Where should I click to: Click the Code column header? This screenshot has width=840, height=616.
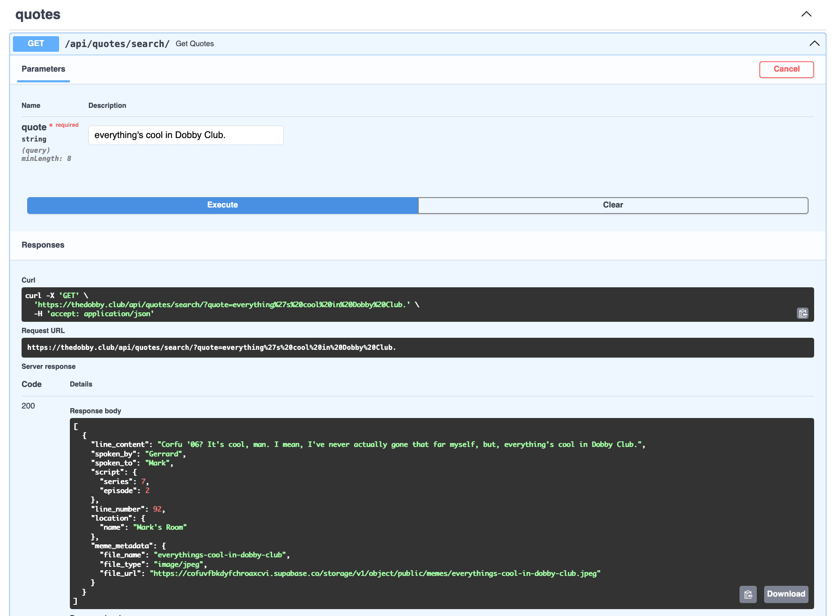point(31,384)
